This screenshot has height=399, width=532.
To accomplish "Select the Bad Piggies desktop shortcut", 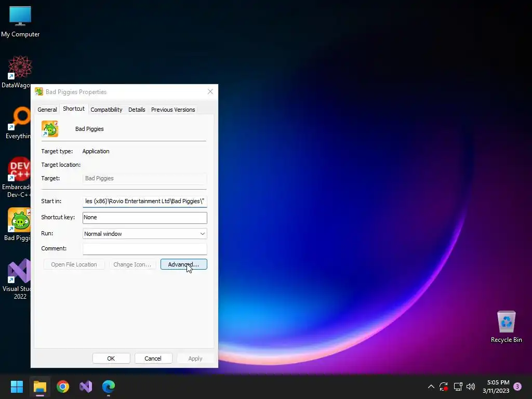I will tap(17, 224).
